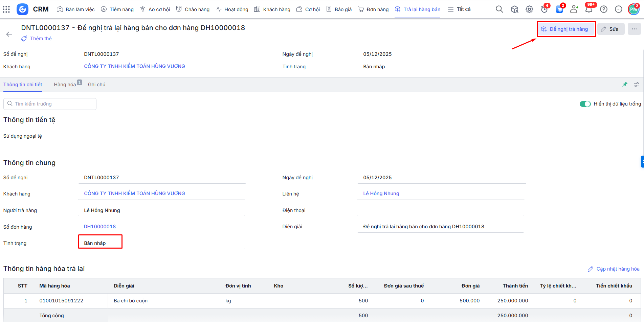Screen dimensions: 644x322
Task: Click the back arrow icon
Action: (9, 34)
